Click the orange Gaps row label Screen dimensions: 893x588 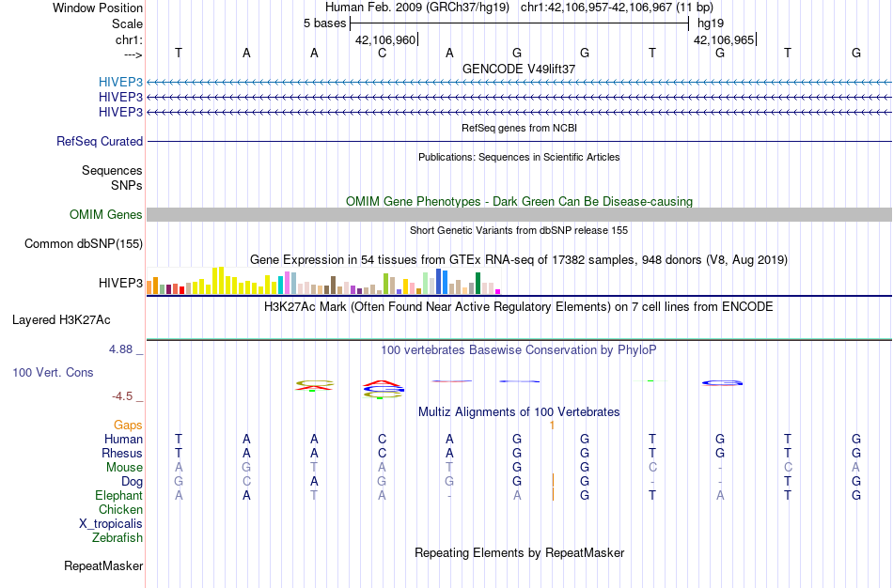point(128,426)
